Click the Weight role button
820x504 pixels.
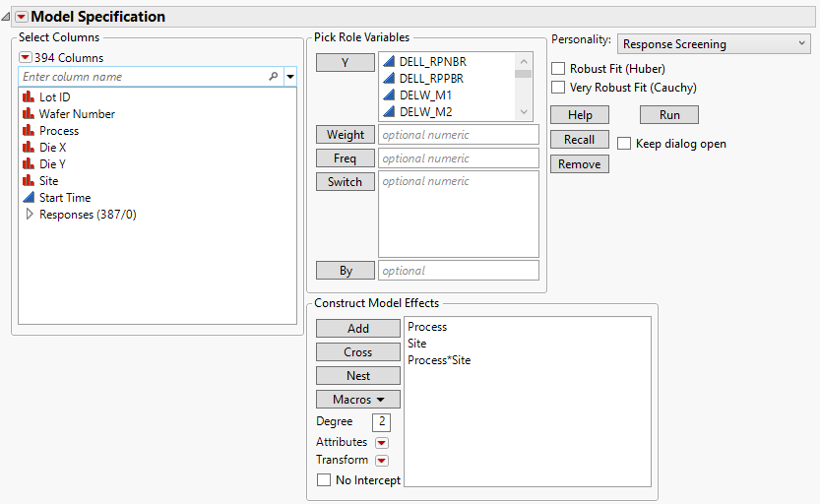pyautogui.click(x=346, y=134)
